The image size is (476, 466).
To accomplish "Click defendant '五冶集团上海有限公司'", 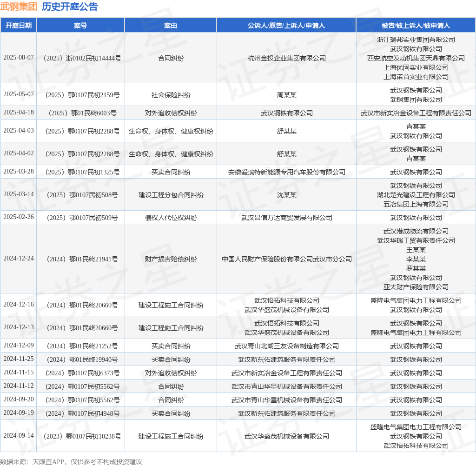I will point(416,204).
